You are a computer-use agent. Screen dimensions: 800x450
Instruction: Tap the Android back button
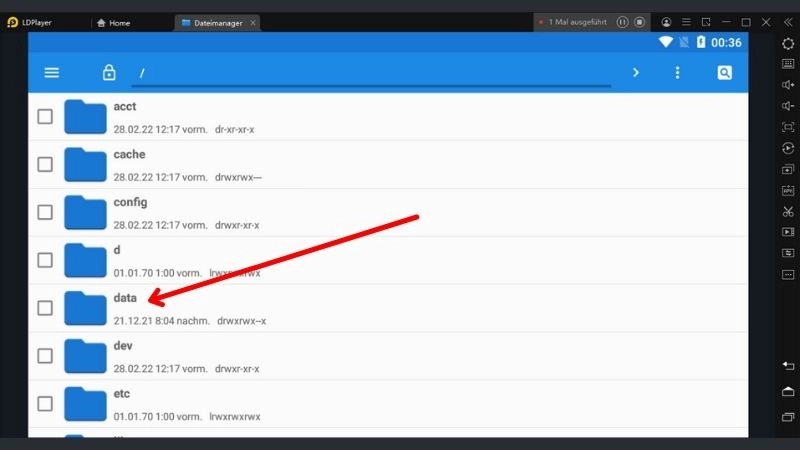788,365
